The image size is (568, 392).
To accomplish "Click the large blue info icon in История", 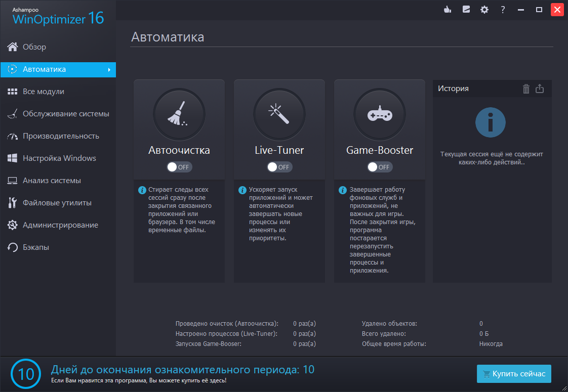I will pos(490,123).
